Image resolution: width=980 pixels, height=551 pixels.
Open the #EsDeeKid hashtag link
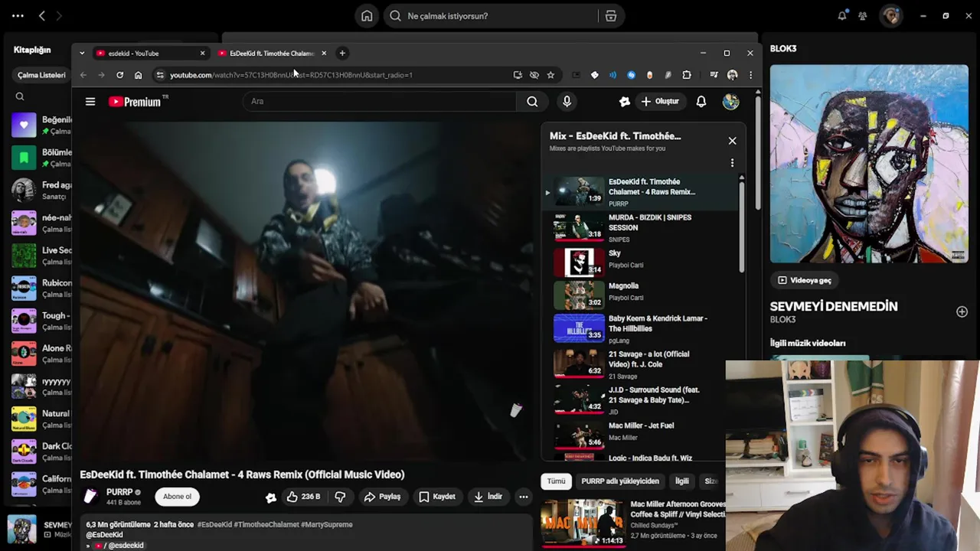pyautogui.click(x=214, y=525)
